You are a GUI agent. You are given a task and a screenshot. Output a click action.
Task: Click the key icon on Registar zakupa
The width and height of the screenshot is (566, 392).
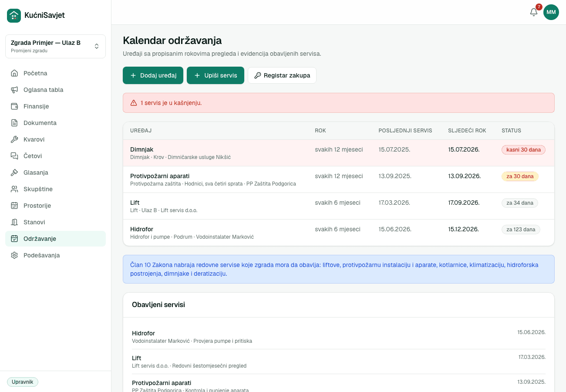pos(258,75)
